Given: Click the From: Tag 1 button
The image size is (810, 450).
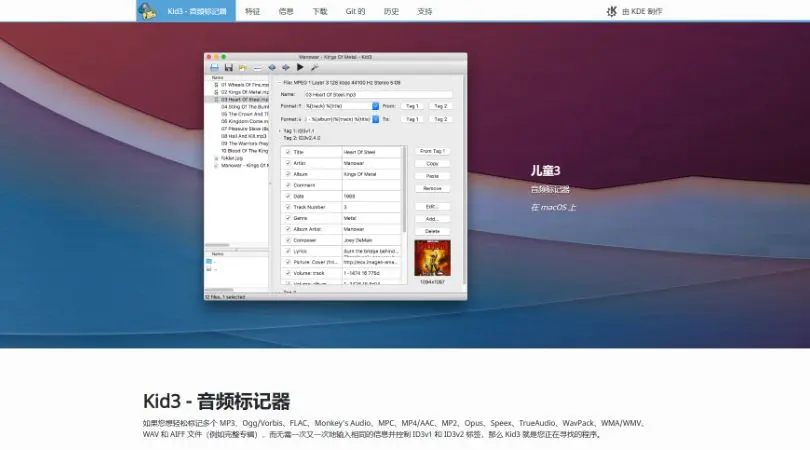Looking at the screenshot, I should pos(412,106).
